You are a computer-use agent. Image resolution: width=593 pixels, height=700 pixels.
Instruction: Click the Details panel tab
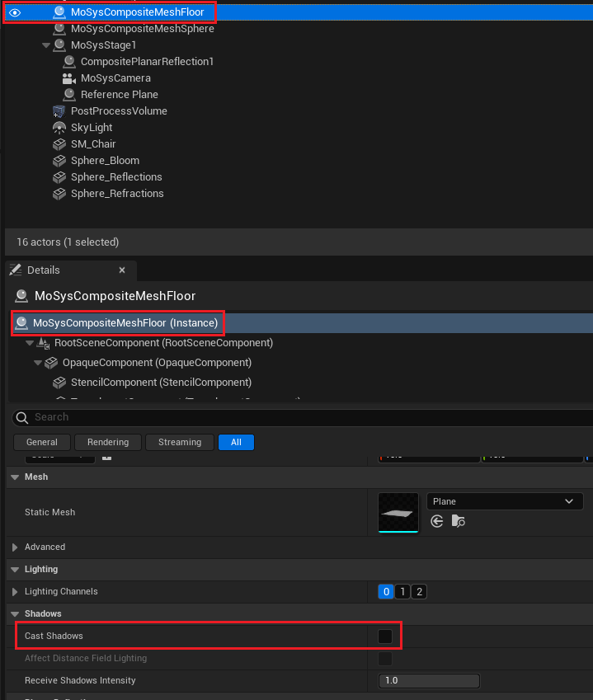coord(71,270)
